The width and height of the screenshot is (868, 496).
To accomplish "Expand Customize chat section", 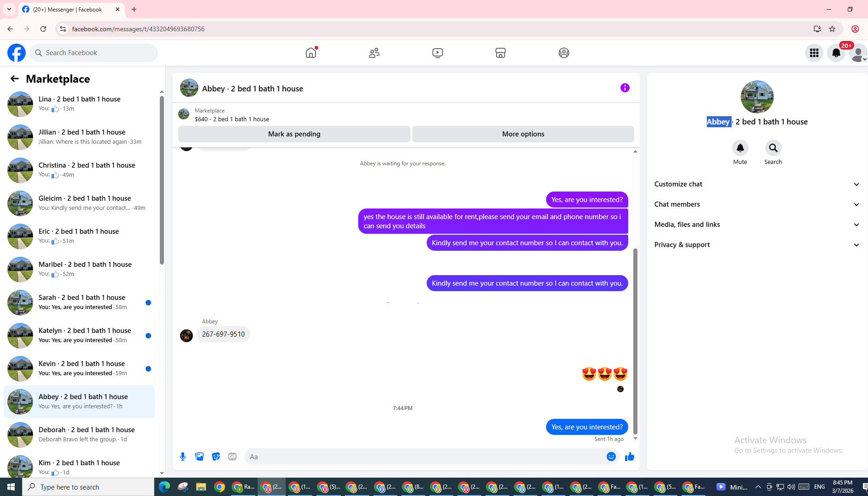I will (x=757, y=184).
